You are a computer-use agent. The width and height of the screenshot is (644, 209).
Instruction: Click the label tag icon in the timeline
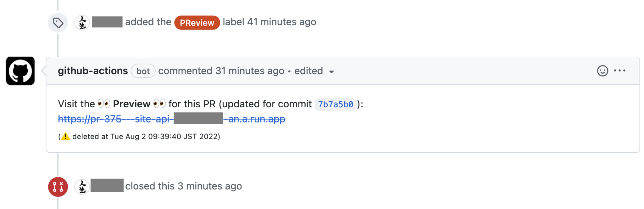[58, 22]
